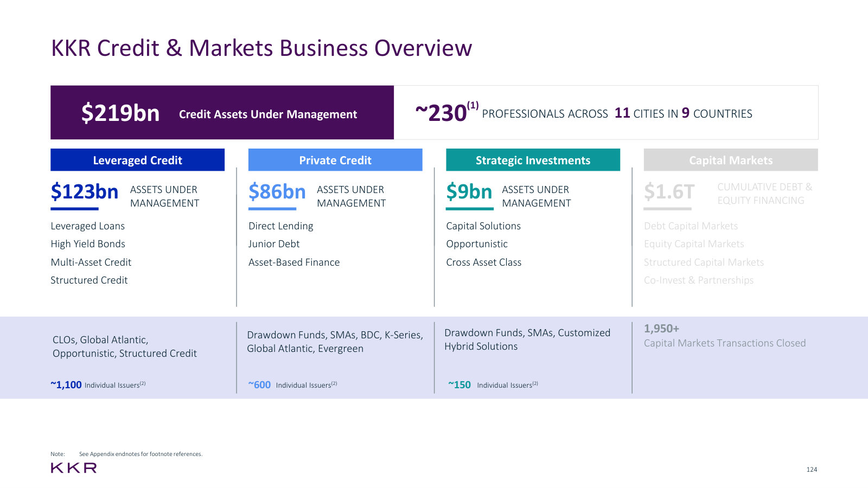Click 'Structured Capital Markets' greyed item
The width and height of the screenshot is (868, 488).
tap(704, 262)
